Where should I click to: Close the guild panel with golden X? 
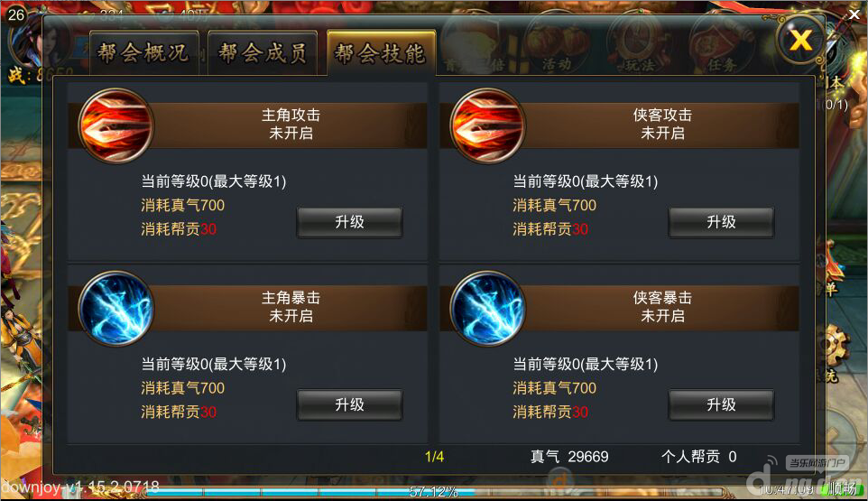(x=800, y=40)
